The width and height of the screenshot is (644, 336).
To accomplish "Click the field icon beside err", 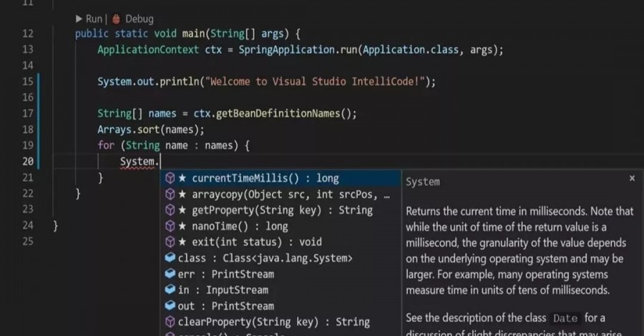I will (x=170, y=274).
